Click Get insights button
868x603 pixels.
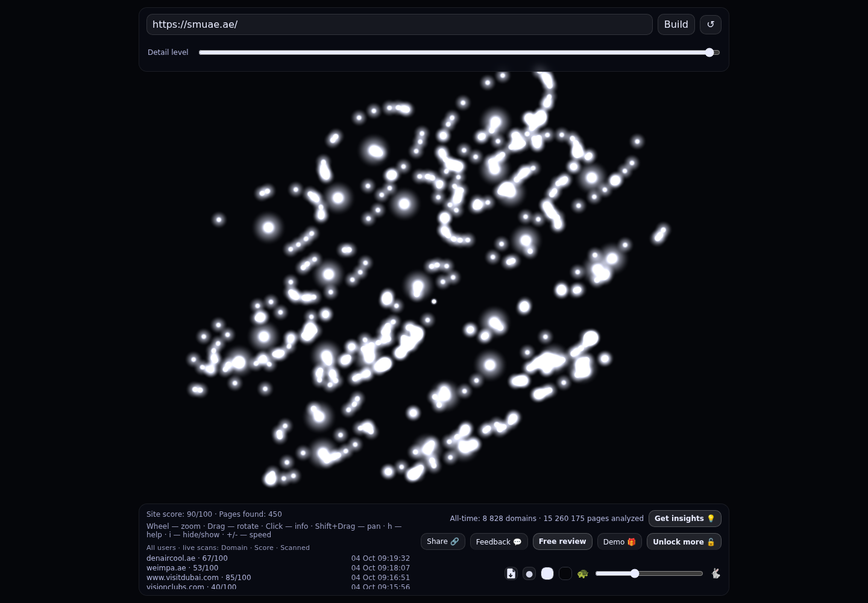(x=685, y=519)
